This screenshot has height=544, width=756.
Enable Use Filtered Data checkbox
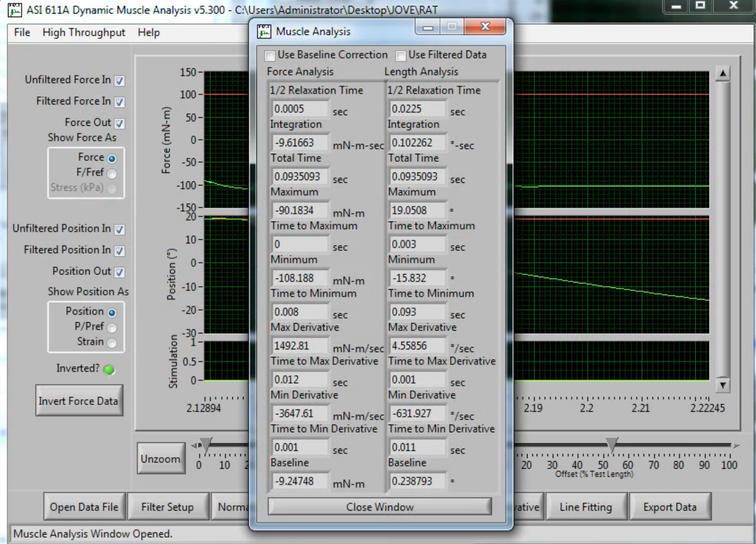point(401,56)
